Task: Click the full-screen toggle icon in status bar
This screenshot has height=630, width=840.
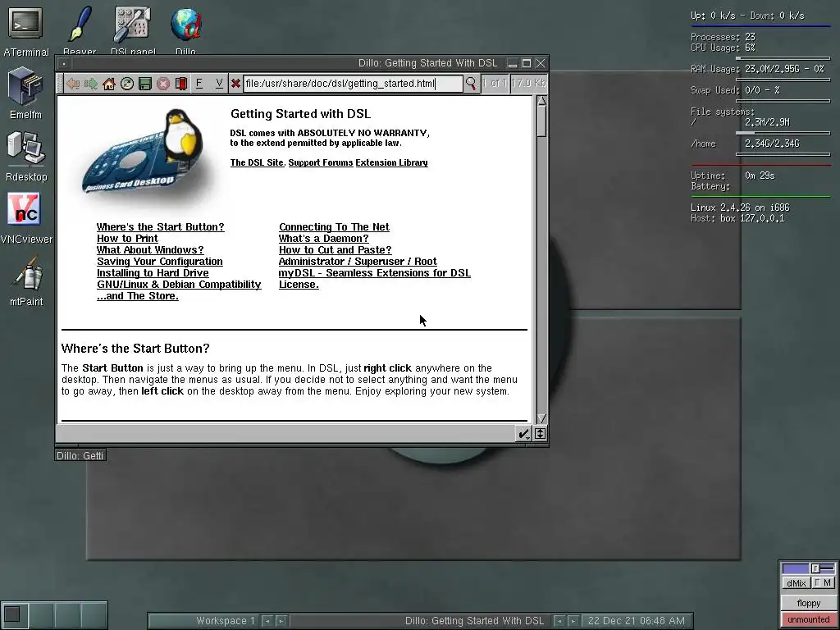Action: click(x=540, y=433)
